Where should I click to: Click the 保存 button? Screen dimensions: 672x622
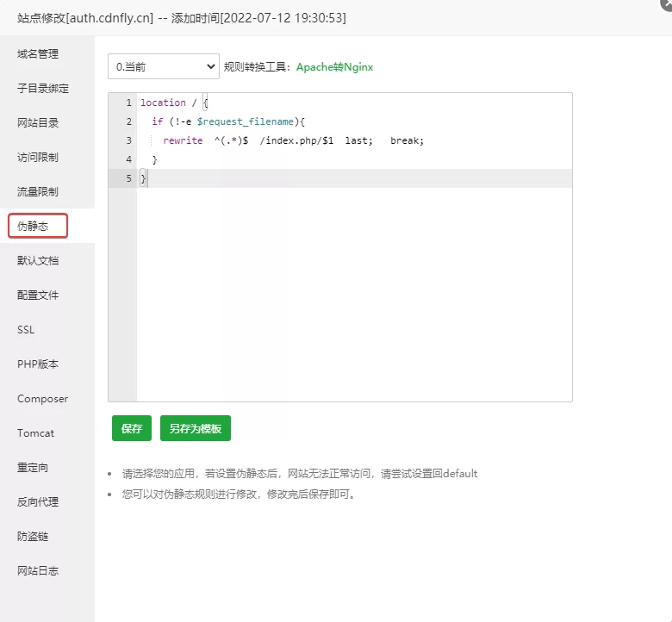pos(132,428)
